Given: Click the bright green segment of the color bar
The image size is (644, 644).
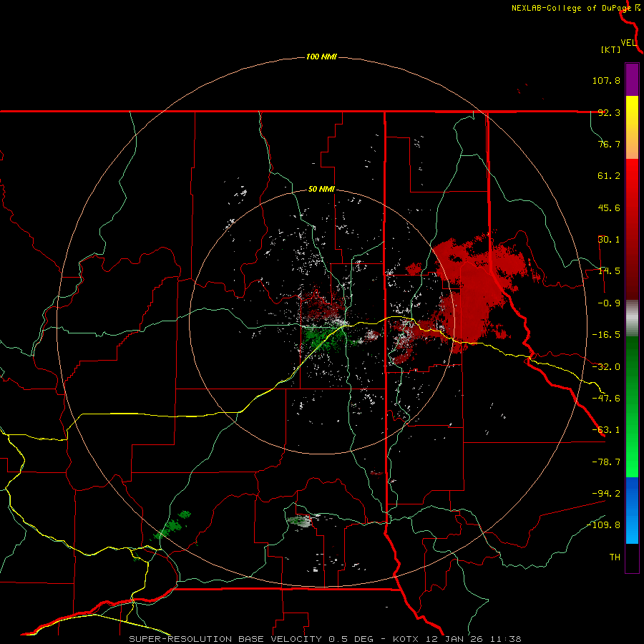Looking at the screenshot, I should pos(632,406).
